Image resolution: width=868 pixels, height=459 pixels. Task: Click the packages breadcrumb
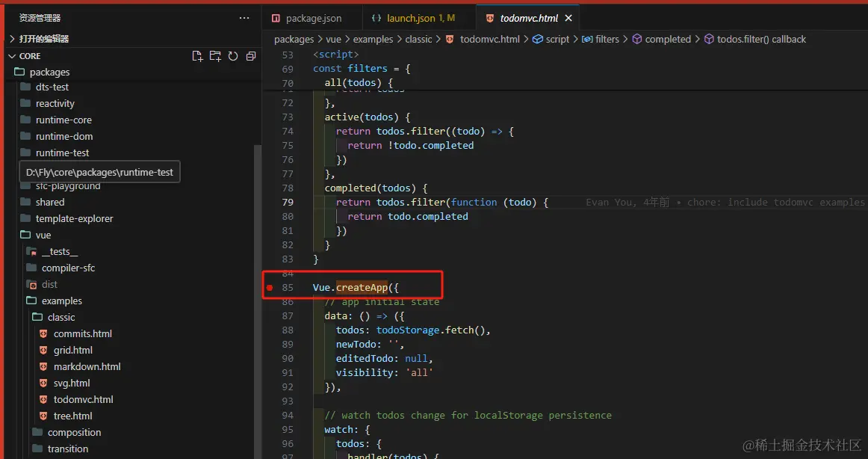pos(294,40)
